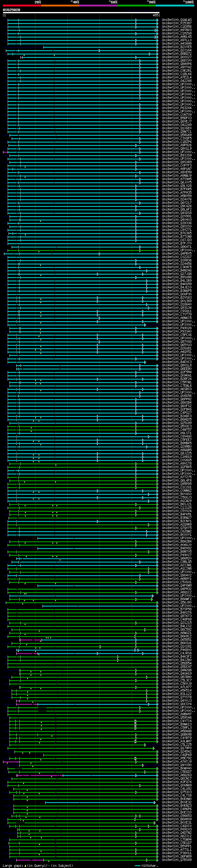Image resolution: width=197 pixels, height=868 pixels.
Task: Select hit UniRef100_Q6EEB0
Action: pyautogui.click(x=177, y=369)
